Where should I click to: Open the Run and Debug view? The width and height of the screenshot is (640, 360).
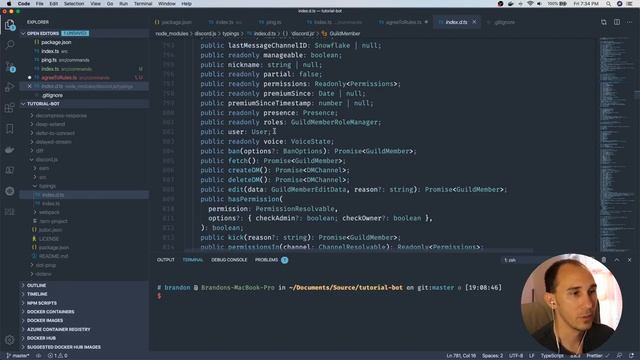(x=10, y=87)
